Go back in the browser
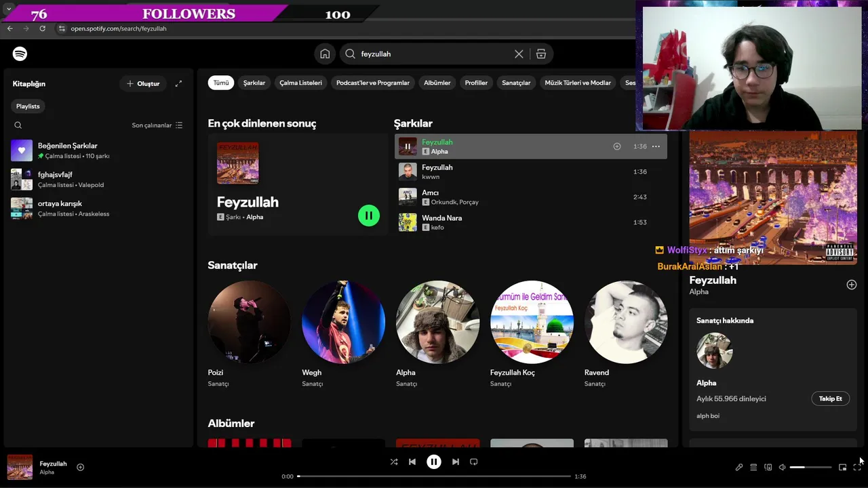Image resolution: width=868 pixels, height=488 pixels. coord(9,28)
